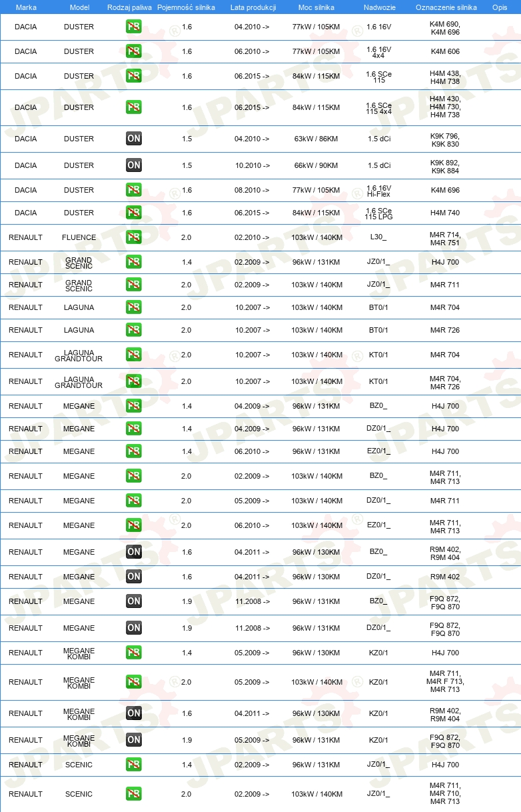Click petrol icon in Megane 1.4 EZ0/1_ row
Viewport: 521px width, 812px height.
[134, 451]
